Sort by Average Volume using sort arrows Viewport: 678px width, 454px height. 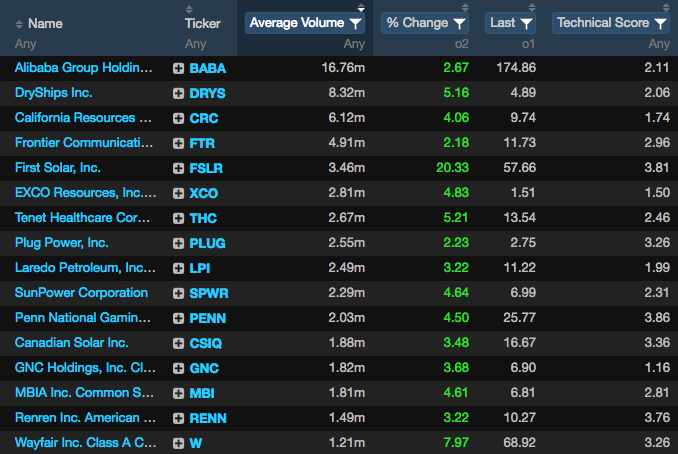click(361, 7)
